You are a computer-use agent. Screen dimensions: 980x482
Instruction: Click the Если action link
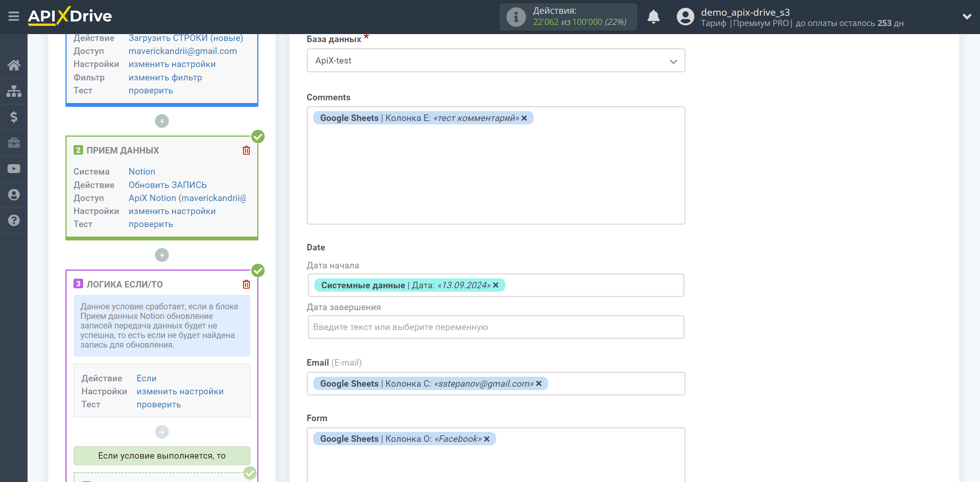click(147, 378)
